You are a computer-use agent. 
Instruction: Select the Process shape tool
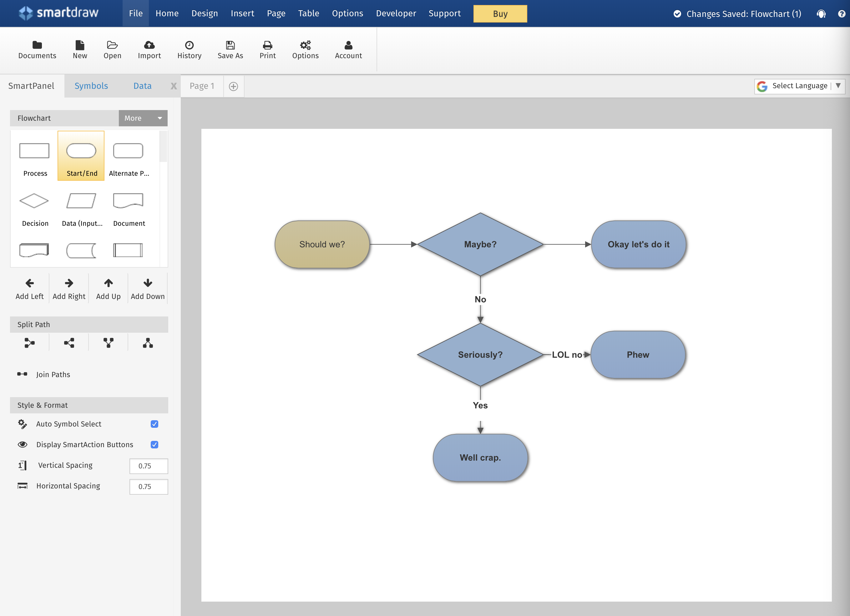click(34, 155)
